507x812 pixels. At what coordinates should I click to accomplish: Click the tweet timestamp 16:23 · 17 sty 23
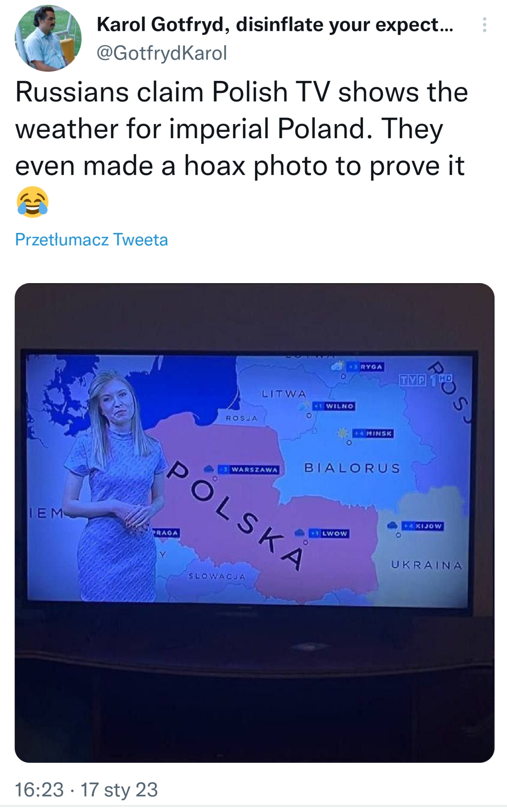click(x=86, y=789)
